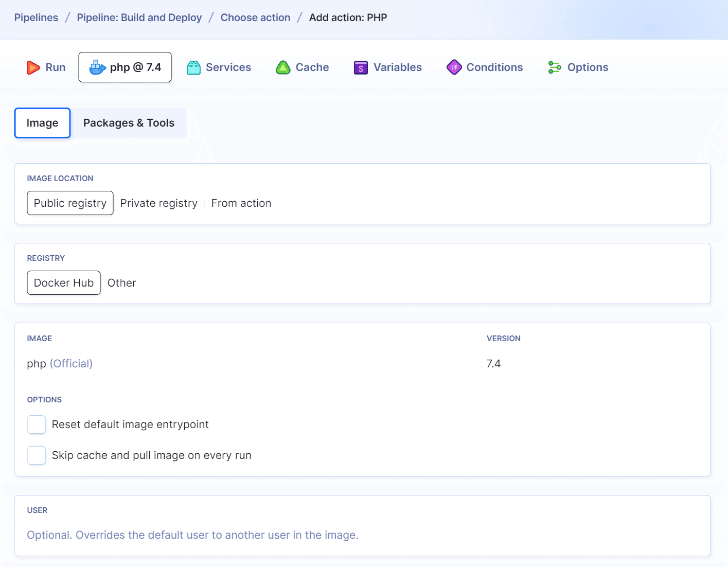728x567 pixels.
Task: Click the green Cache triangle icon
Action: (283, 67)
